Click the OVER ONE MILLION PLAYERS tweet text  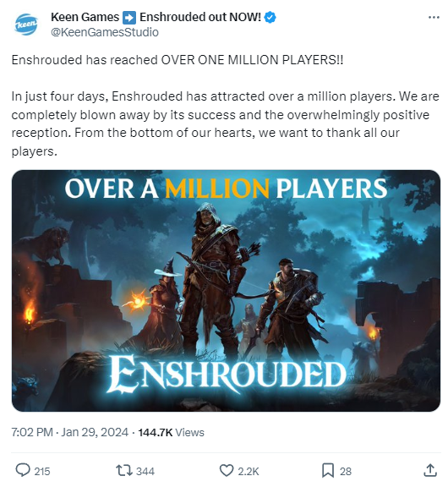tap(252, 60)
